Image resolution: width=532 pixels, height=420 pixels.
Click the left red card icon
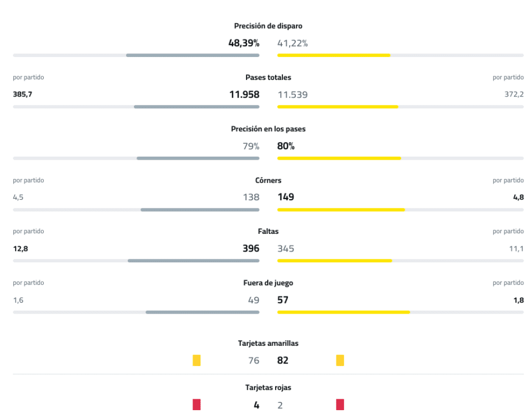tap(197, 405)
